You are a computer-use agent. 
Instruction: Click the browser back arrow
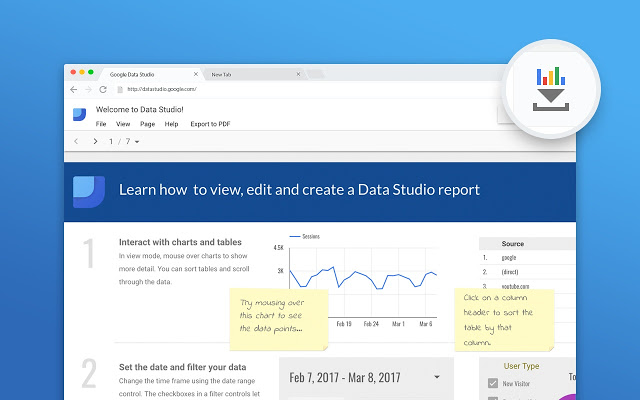(73, 89)
